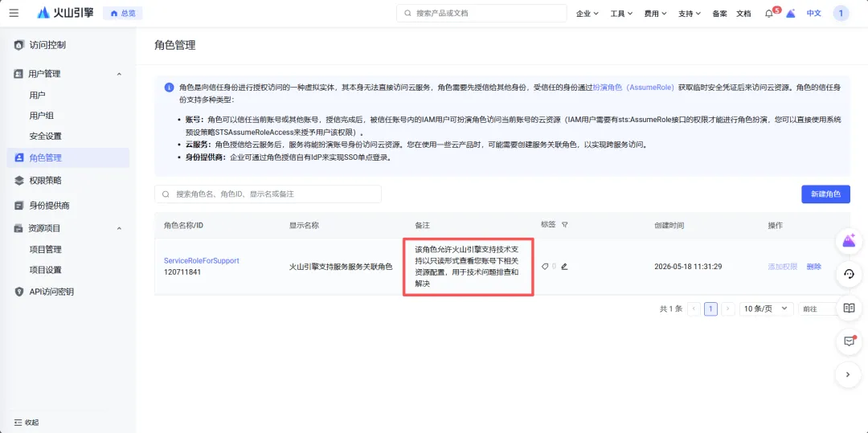The image size is (868, 433).
Task: Open the floating feedback message icon
Action: [x=849, y=341]
